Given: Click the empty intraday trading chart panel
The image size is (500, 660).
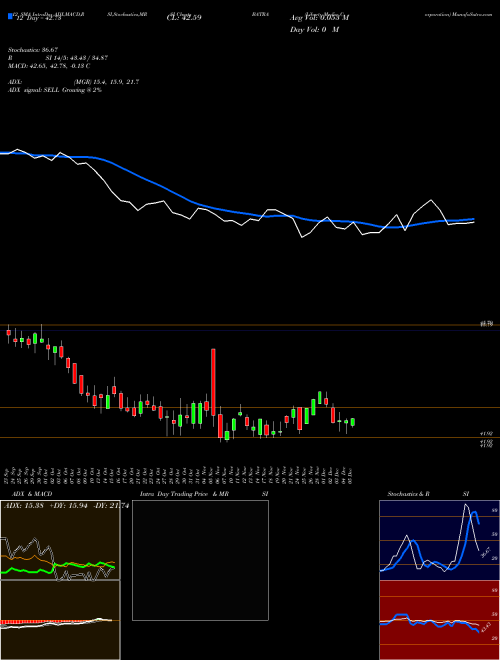Looking at the screenshot, I should 200,560.
